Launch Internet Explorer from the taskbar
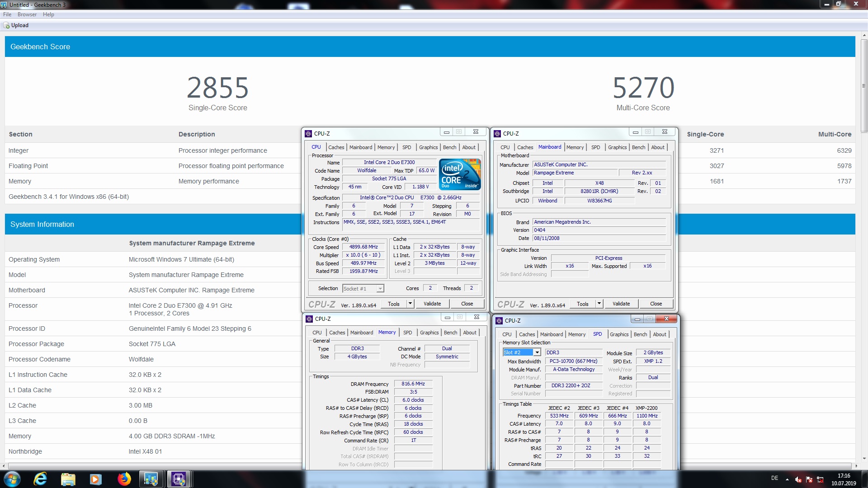868x488 pixels. [40, 479]
